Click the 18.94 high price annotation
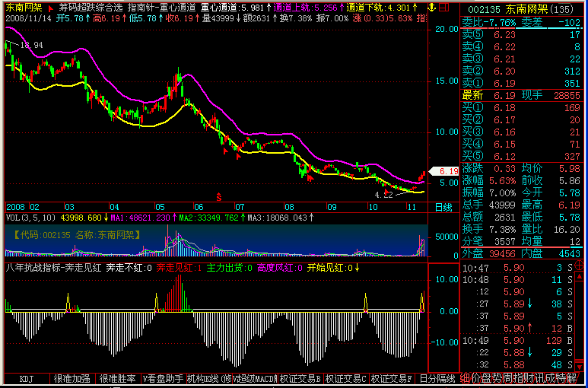The image size is (588, 388). [31, 46]
